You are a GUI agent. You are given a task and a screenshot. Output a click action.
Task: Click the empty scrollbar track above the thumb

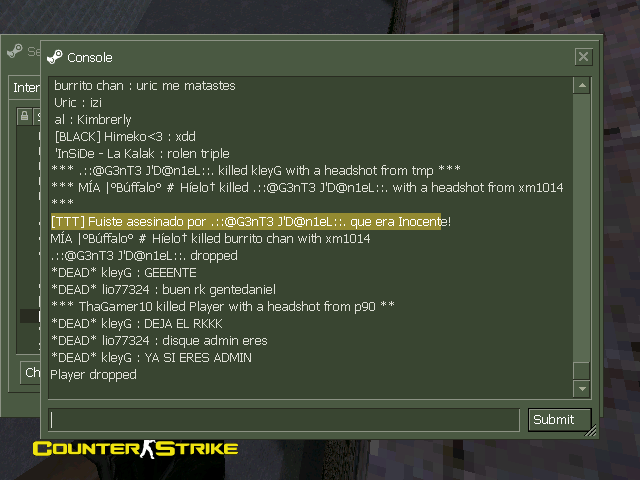click(582, 228)
